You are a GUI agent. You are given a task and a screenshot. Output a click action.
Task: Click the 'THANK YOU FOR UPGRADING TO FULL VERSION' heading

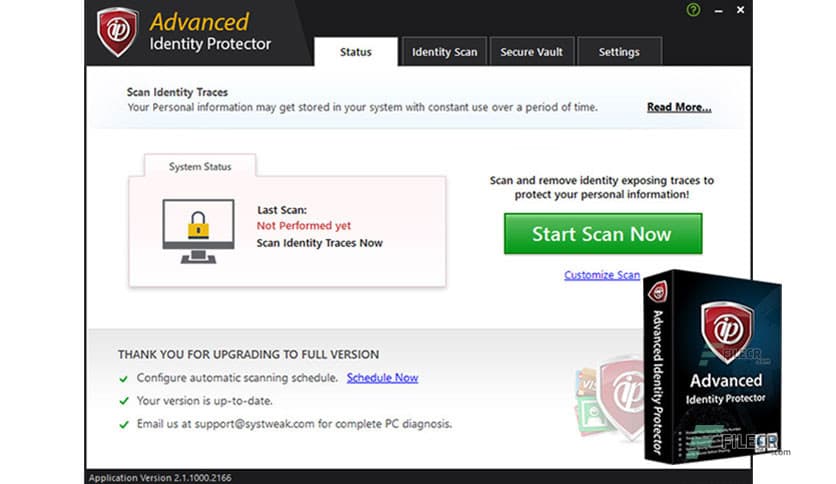248,354
